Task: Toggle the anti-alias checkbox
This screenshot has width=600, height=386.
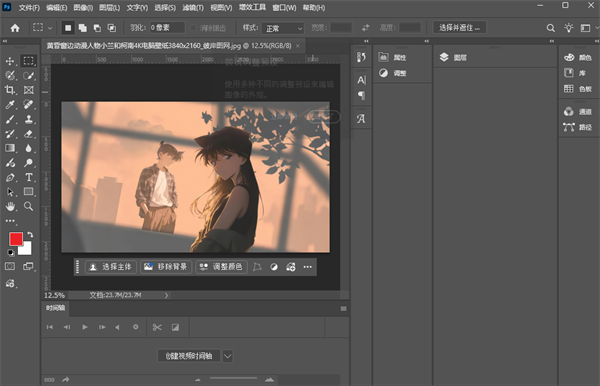Action: coord(193,28)
